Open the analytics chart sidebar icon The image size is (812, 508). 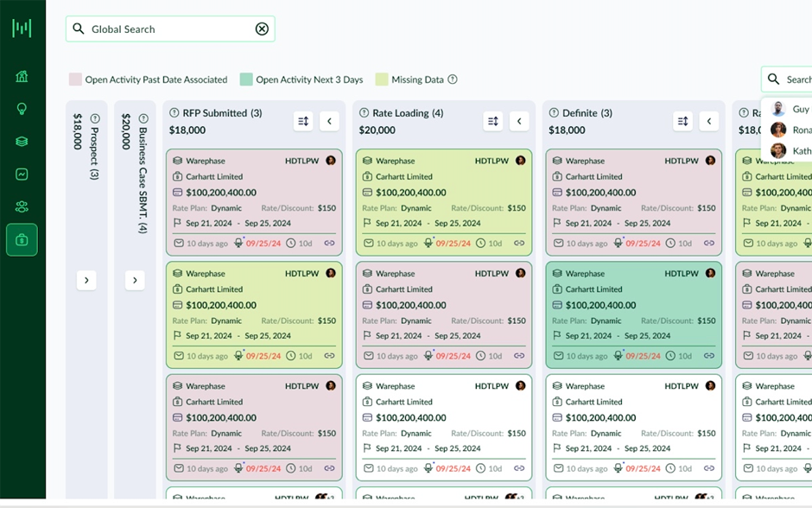click(22, 175)
